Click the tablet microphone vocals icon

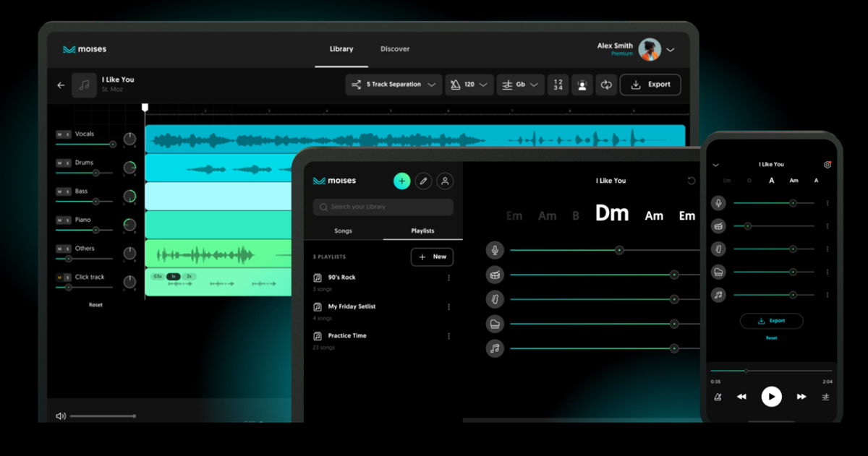[x=495, y=250]
